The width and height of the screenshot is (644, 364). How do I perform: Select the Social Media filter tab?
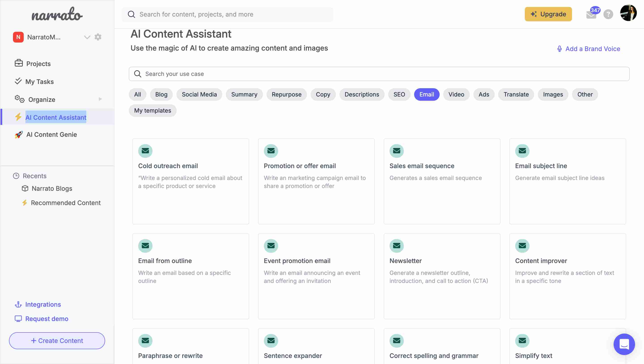[199, 94]
